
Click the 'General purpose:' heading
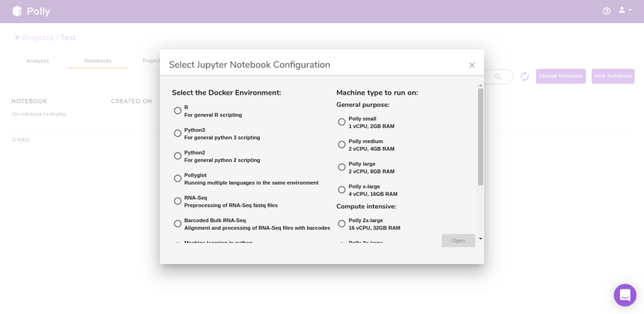tap(363, 105)
